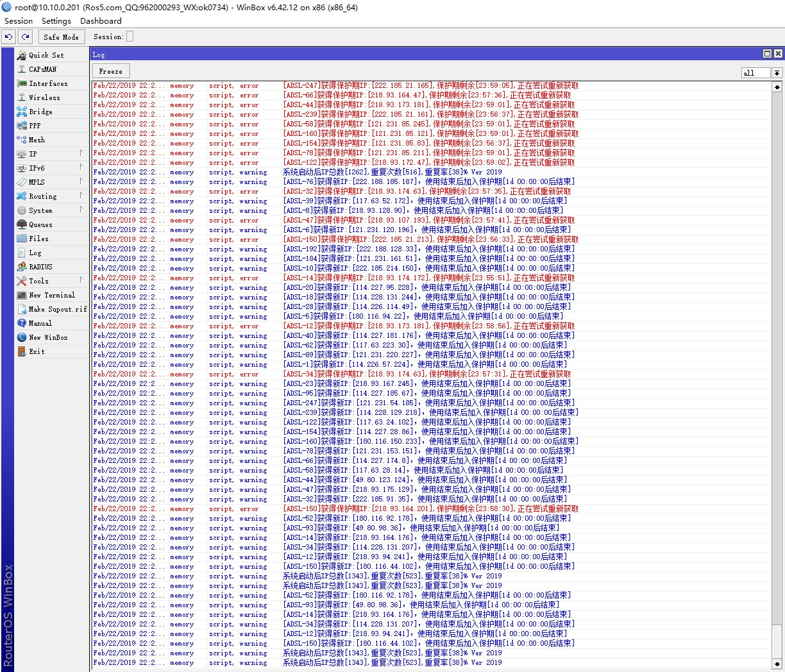Open Settings menu
This screenshot has width=785, height=672.
56,21
